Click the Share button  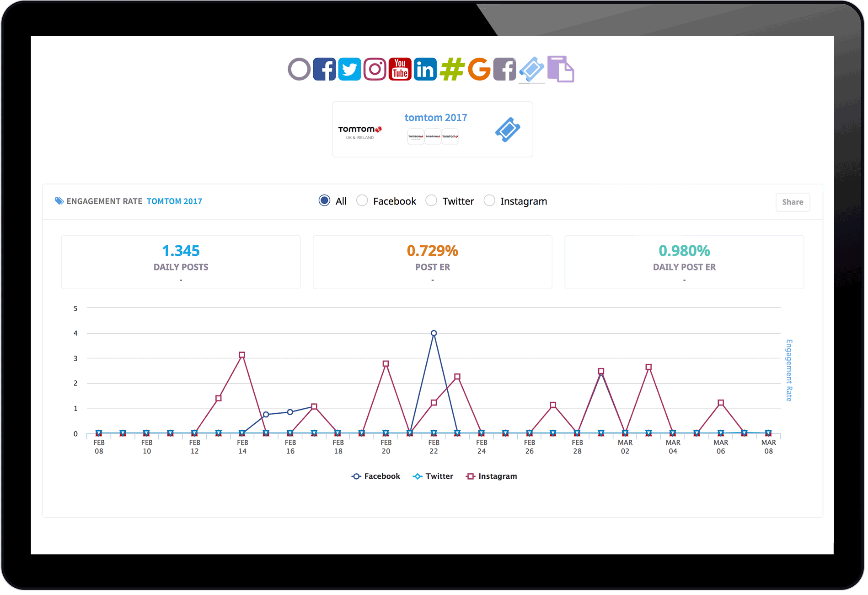793,202
